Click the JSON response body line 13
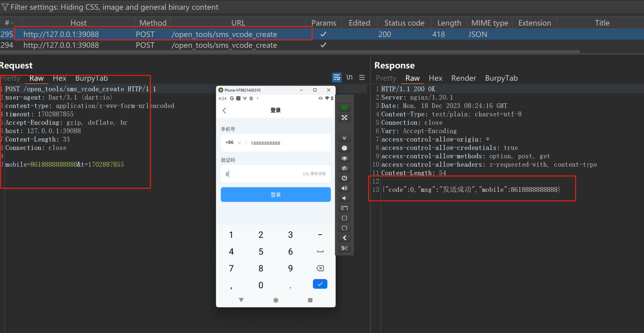 471,189
